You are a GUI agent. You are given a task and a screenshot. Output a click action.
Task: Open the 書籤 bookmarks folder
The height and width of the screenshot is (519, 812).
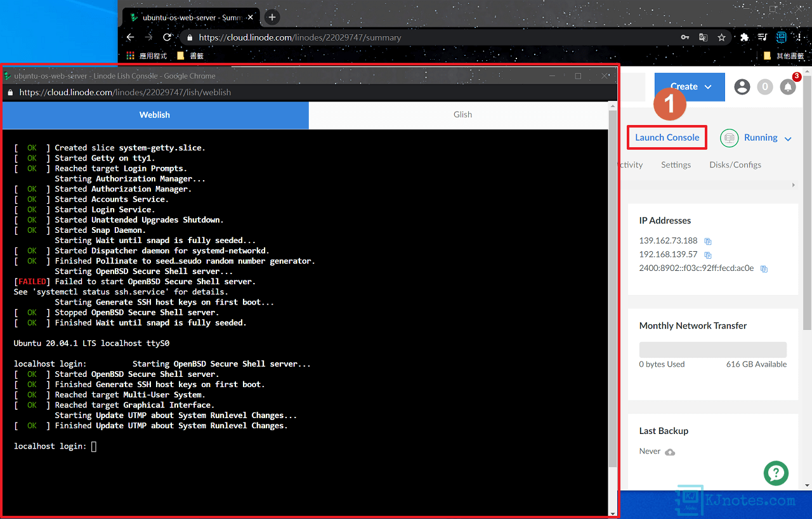190,56
